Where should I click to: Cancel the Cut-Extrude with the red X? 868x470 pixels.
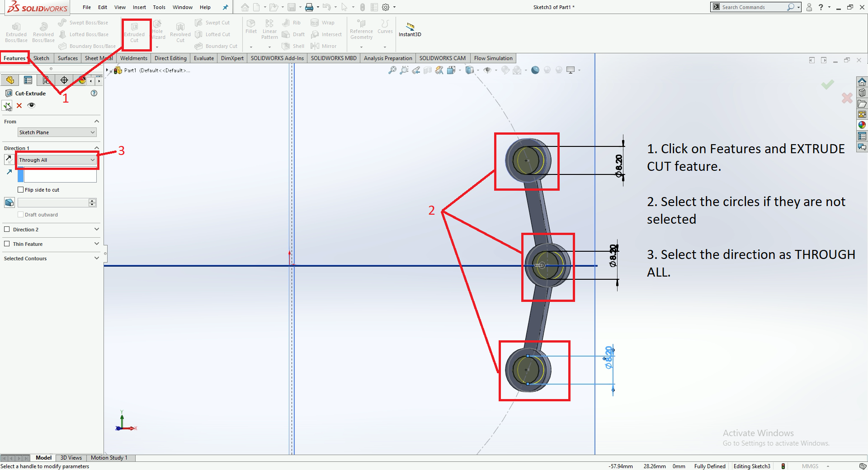coord(19,105)
